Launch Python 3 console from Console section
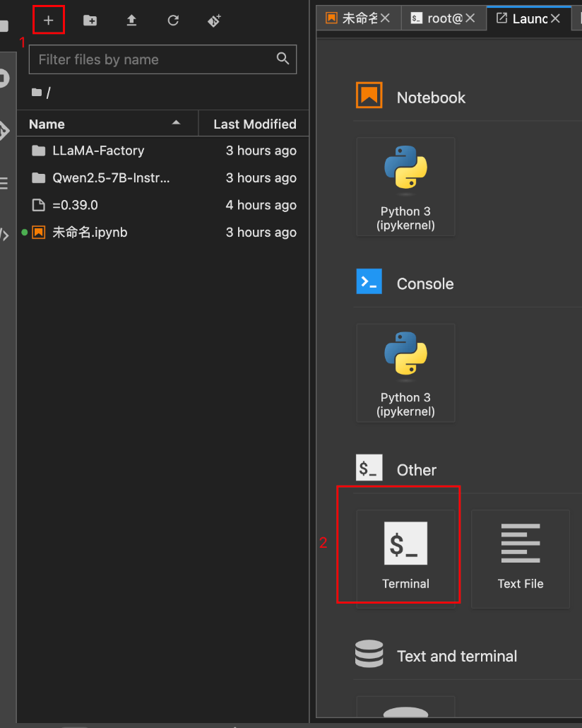 [405, 372]
